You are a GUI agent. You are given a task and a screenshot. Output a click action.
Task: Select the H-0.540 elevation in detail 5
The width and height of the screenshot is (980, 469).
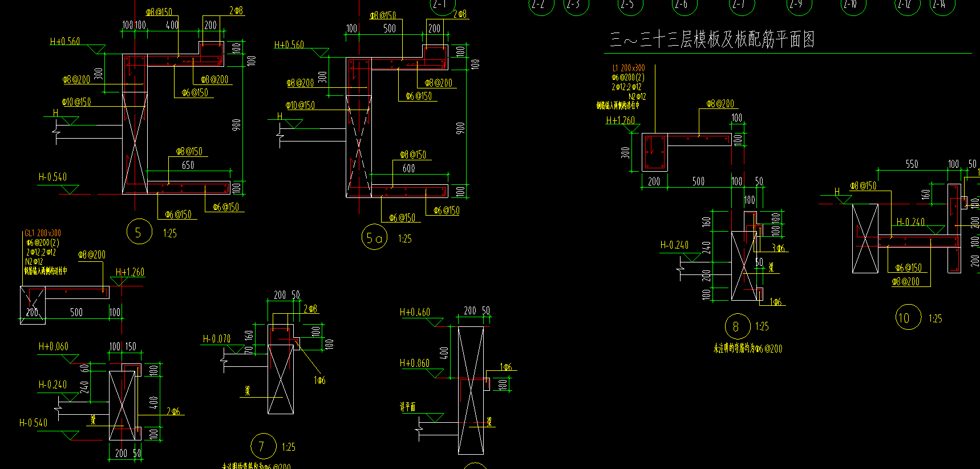[52, 177]
